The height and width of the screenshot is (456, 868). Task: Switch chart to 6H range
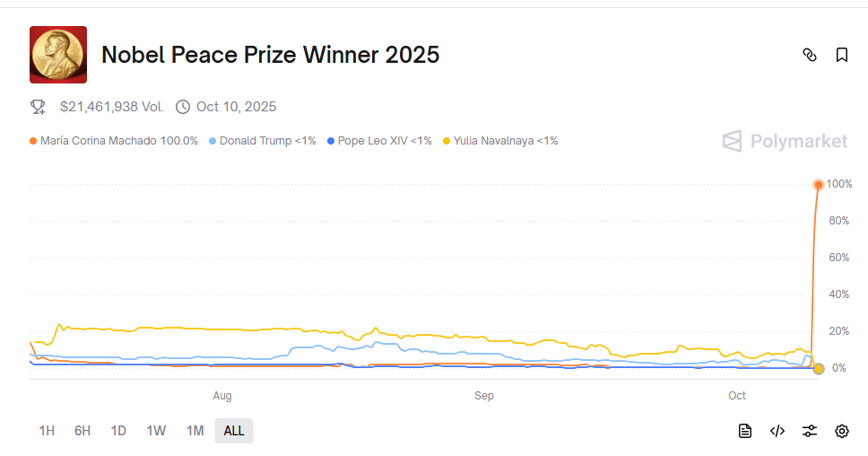click(x=82, y=431)
